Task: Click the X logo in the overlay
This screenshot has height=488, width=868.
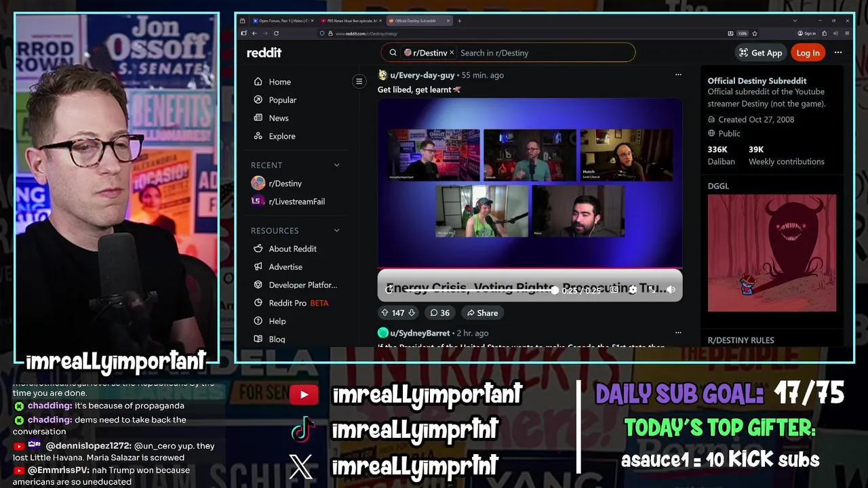Action: [x=301, y=466]
